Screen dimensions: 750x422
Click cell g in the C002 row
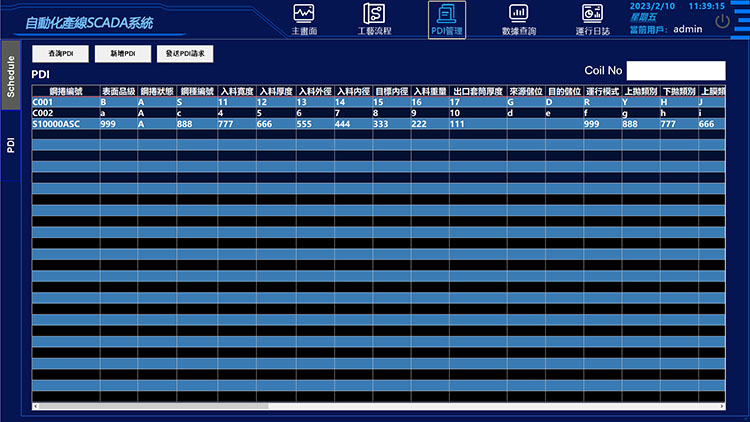[641, 113]
